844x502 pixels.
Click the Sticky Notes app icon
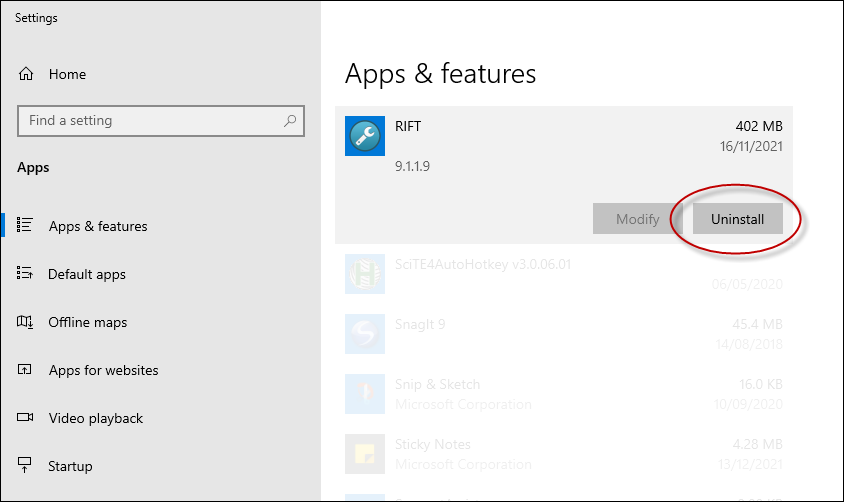tap(365, 454)
